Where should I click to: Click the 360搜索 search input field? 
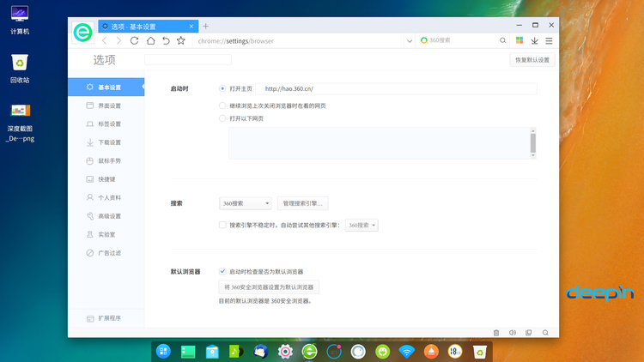[x=463, y=40]
